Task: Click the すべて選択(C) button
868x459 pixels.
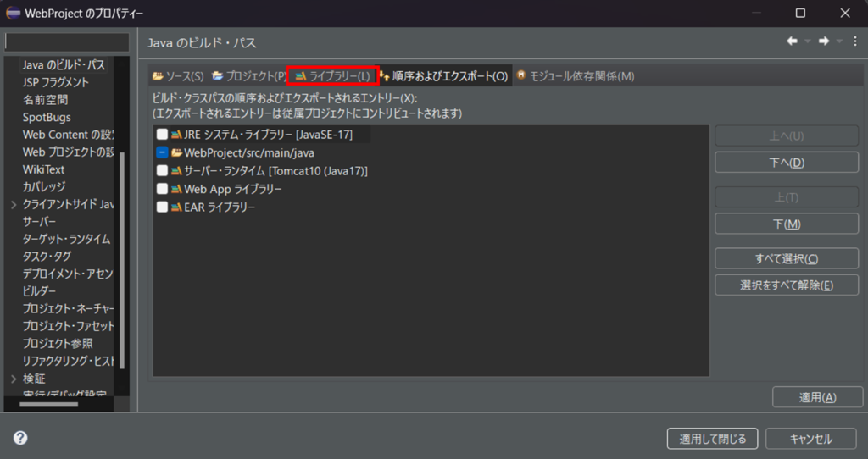Action: pyautogui.click(x=787, y=258)
